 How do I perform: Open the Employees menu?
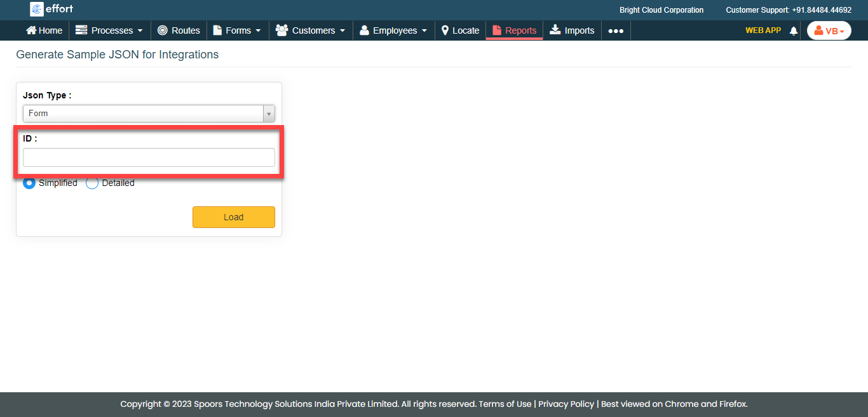[393, 30]
